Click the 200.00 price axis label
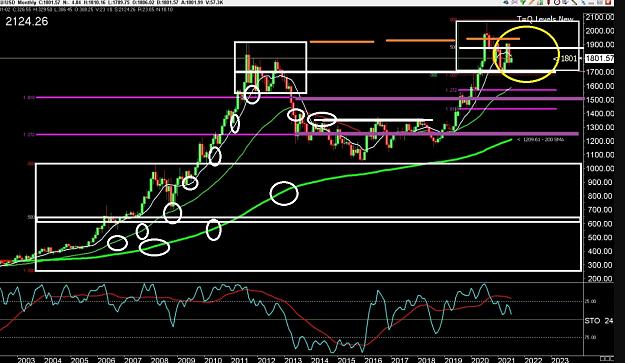The width and height of the screenshot is (625, 363). coord(601,279)
